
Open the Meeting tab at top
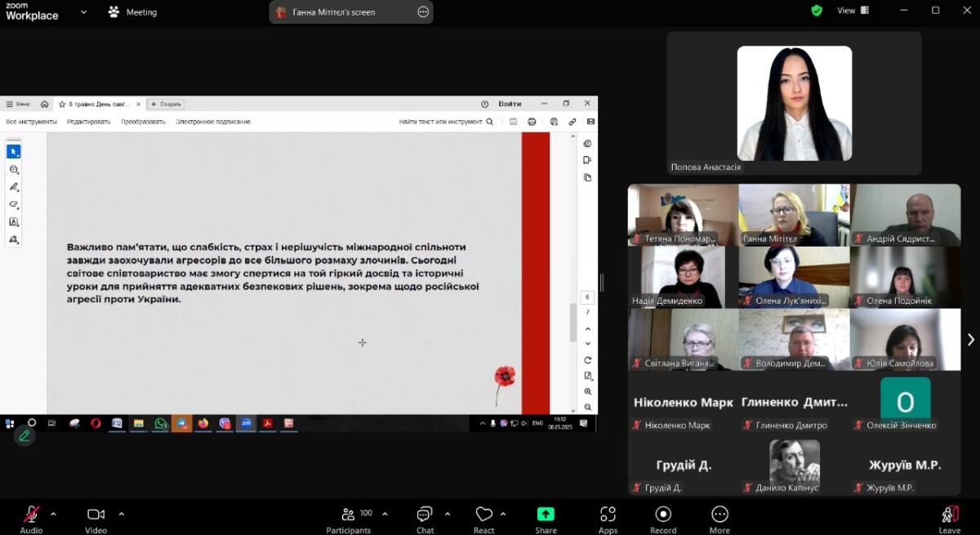point(133,12)
